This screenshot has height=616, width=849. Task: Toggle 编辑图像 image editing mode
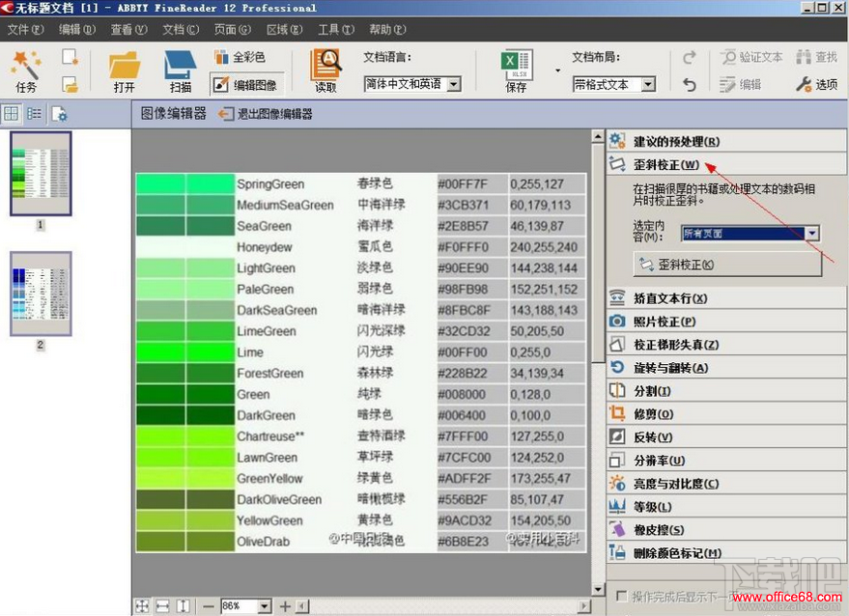point(247,85)
